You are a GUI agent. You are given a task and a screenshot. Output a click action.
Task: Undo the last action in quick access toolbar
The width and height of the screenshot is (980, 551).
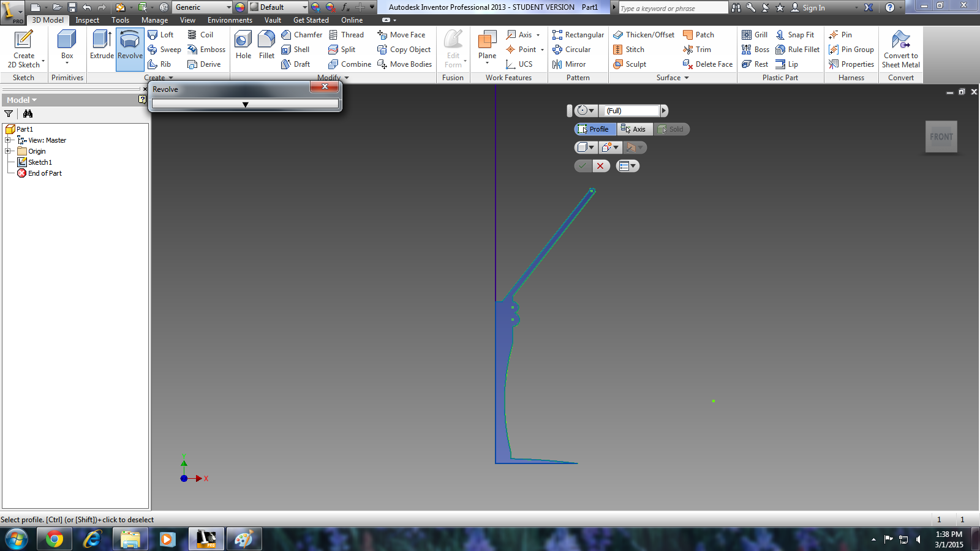86,7
